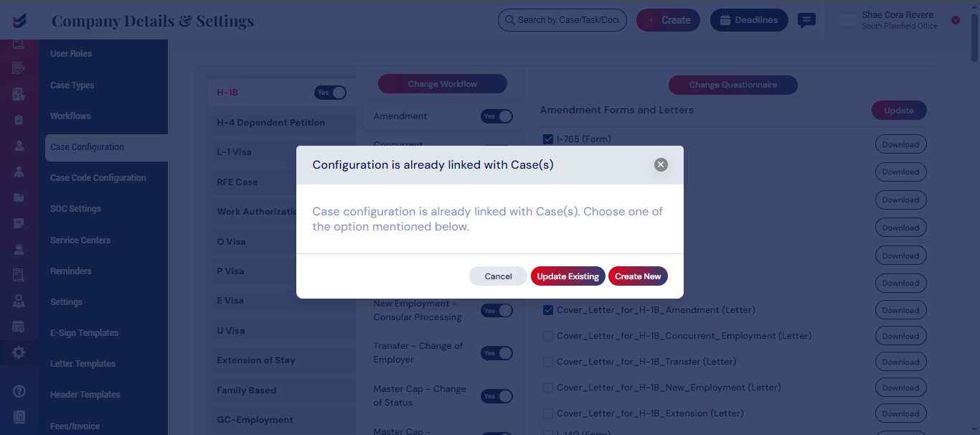Open the calendar icon in left sidebar

(19, 327)
